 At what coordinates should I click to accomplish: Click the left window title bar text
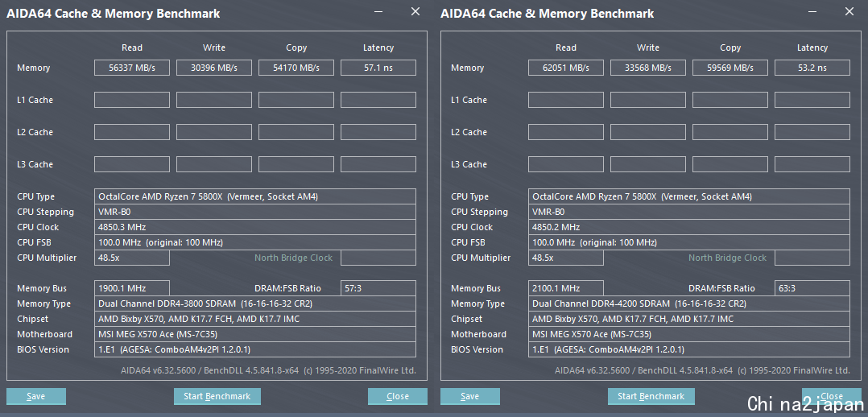click(113, 14)
